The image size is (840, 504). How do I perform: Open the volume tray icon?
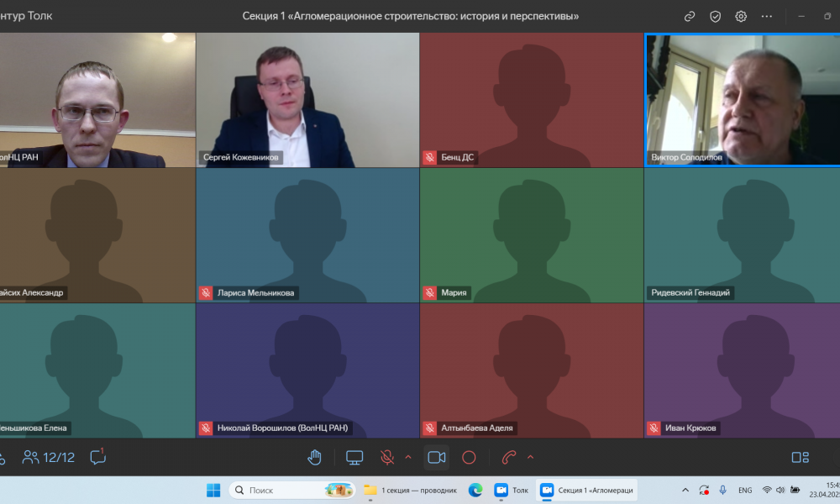[x=780, y=490]
